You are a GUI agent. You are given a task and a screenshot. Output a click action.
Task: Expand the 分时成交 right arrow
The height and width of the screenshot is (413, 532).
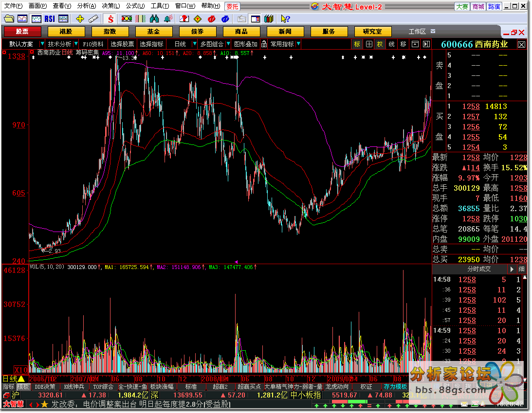(512, 269)
